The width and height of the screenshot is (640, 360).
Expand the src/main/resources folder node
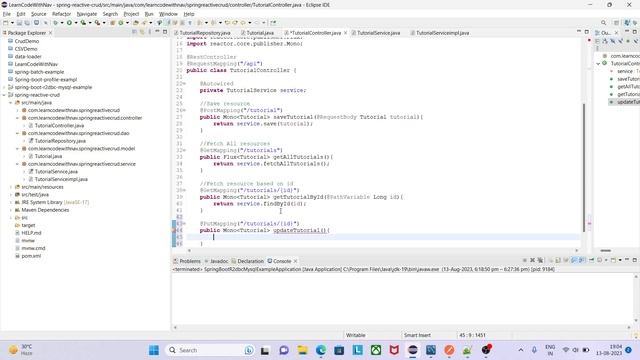click(x=11, y=187)
